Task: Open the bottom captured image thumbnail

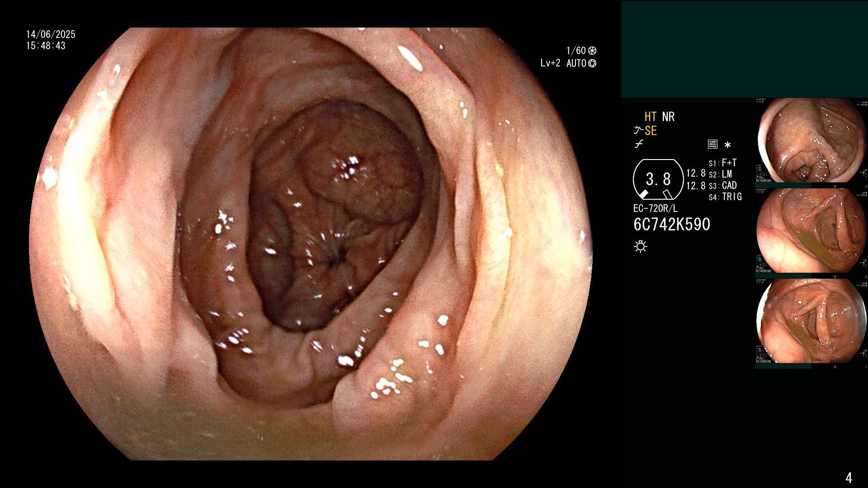Action: click(811, 321)
